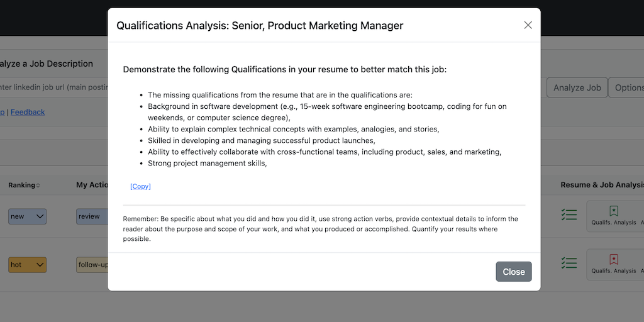Click the Analyze Job button
Screen dimensions: 644x322
(x=577, y=87)
